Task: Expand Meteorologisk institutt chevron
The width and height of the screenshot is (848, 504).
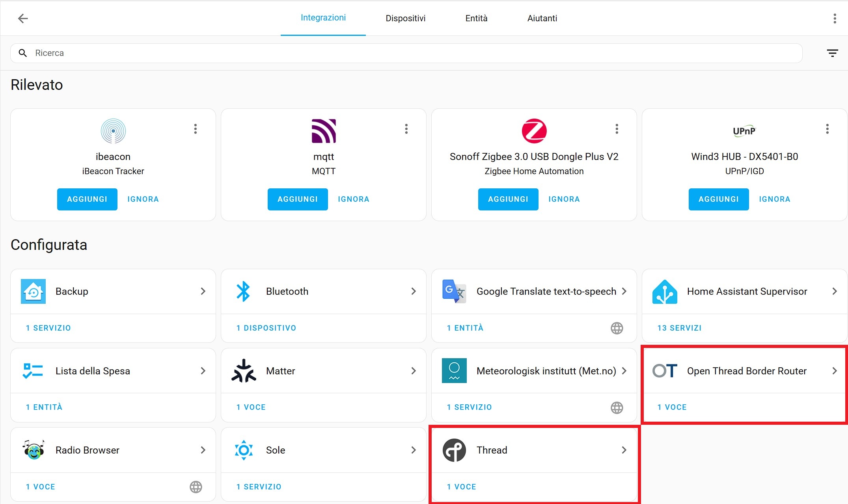Action: tap(624, 371)
